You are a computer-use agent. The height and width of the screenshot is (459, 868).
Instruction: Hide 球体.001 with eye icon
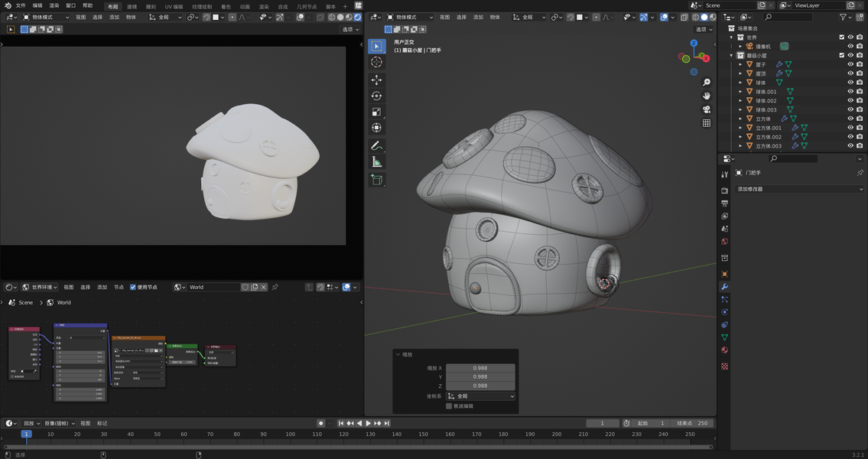click(x=851, y=91)
